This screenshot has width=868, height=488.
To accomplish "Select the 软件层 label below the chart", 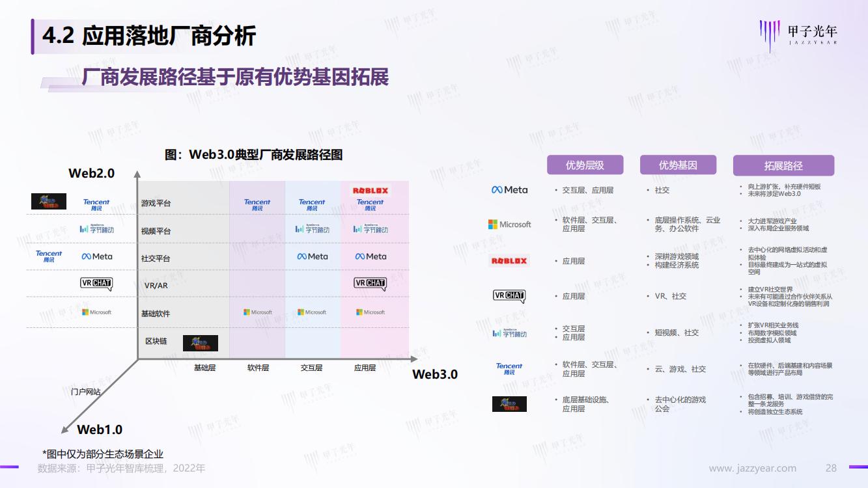I will 258,368.
